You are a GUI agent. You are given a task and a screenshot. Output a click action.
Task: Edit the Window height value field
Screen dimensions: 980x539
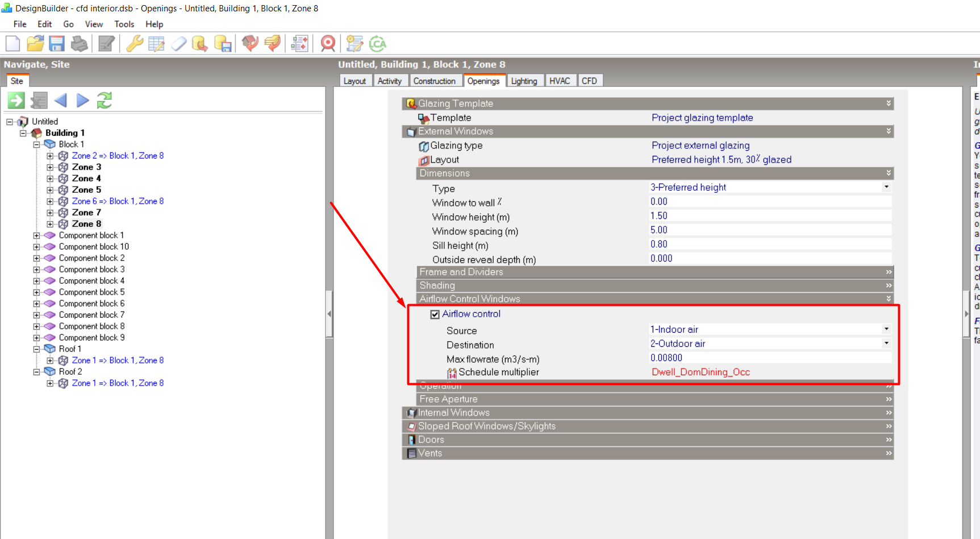pyautogui.click(x=770, y=215)
